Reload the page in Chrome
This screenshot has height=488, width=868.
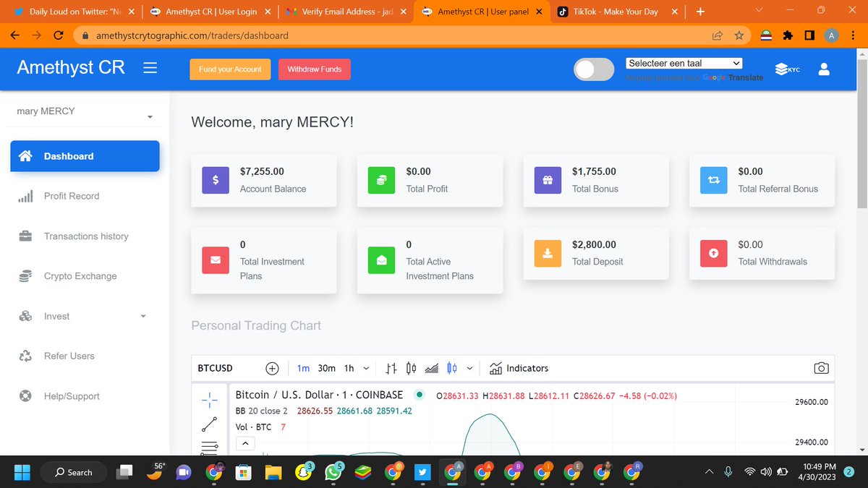59,35
